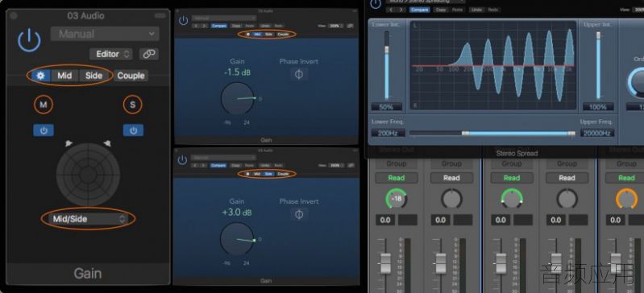Toggle the Stereo Spread plugin power button
This screenshot has height=293, width=644.
click(376, 4)
